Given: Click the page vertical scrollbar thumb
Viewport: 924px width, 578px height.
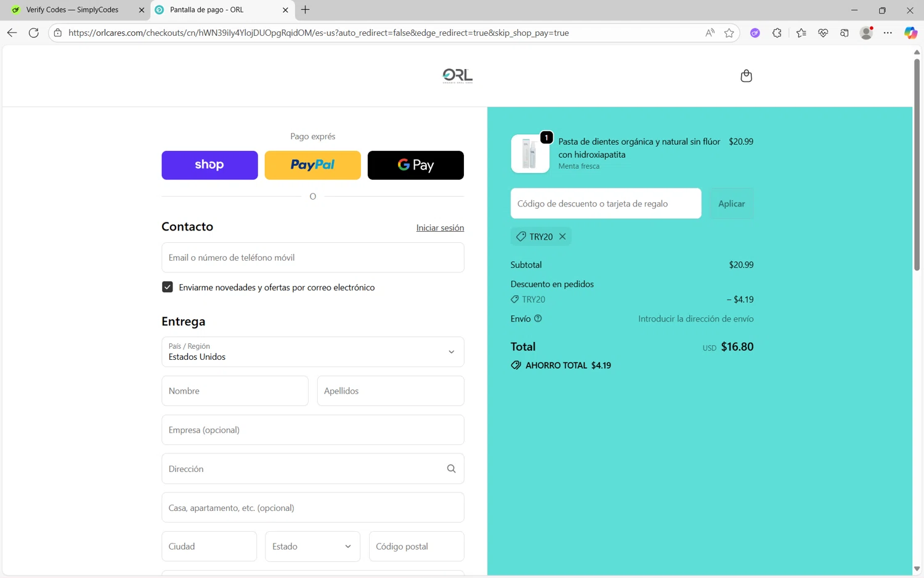Looking at the screenshot, I should click(x=917, y=164).
